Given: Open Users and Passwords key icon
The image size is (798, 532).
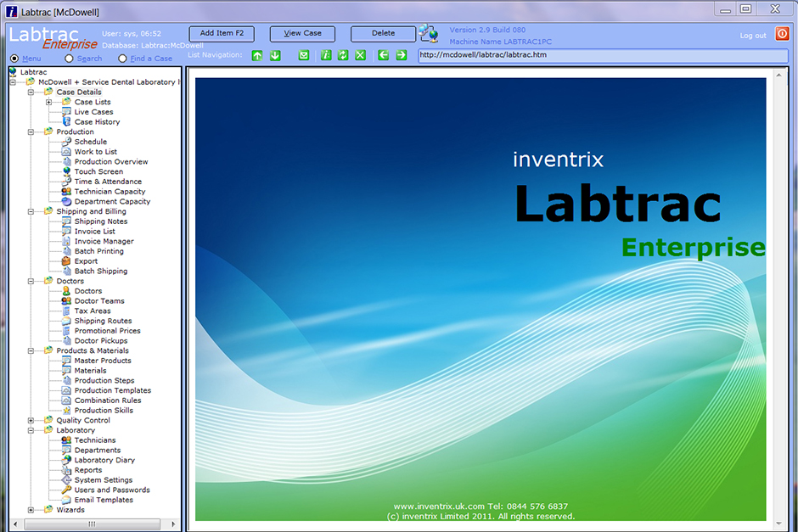Looking at the screenshot, I should [x=66, y=490].
